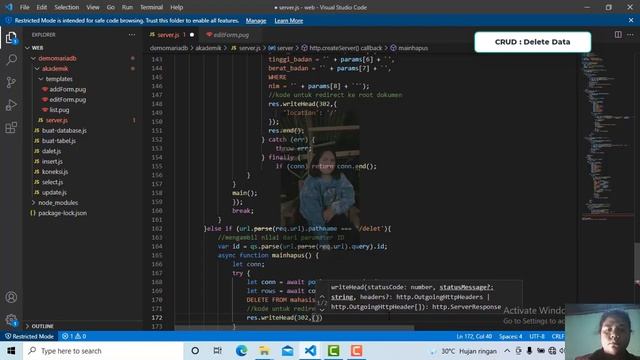Click the Visual Studio Code taskbar icon
640x360 pixels.
tap(310, 351)
